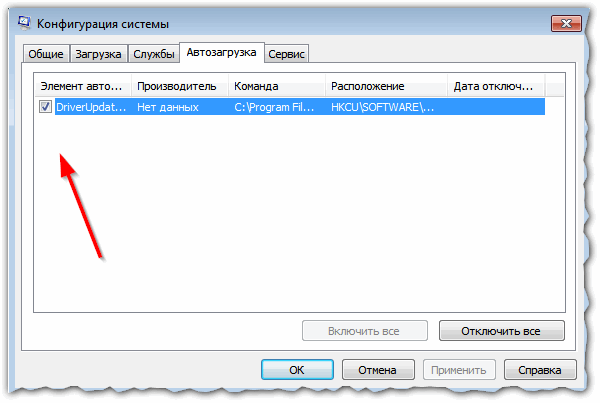Confirm with the OK button

pos(297,370)
